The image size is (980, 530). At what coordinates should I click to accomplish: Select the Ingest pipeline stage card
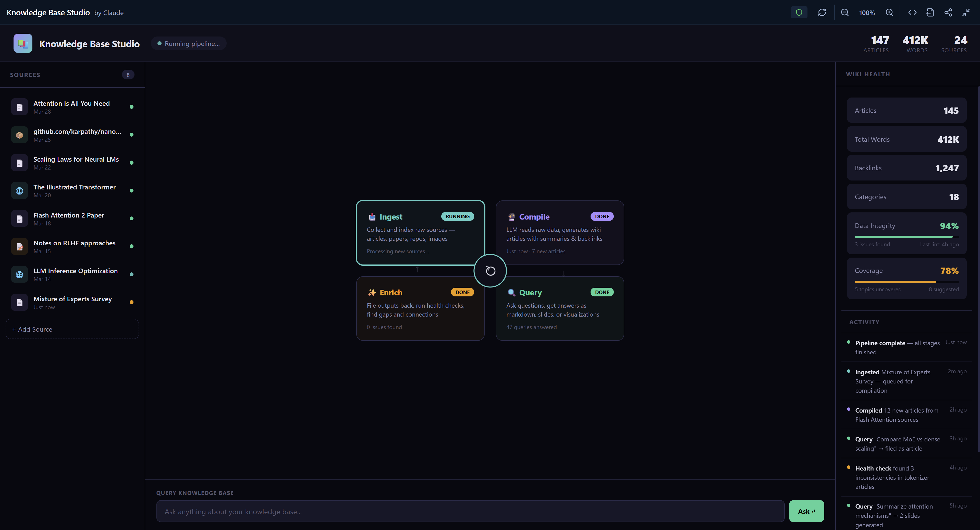[x=420, y=233]
